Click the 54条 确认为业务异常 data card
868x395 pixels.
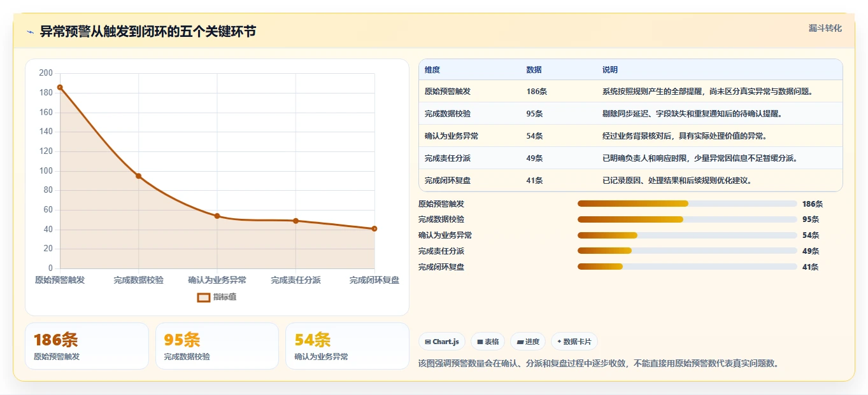click(347, 346)
